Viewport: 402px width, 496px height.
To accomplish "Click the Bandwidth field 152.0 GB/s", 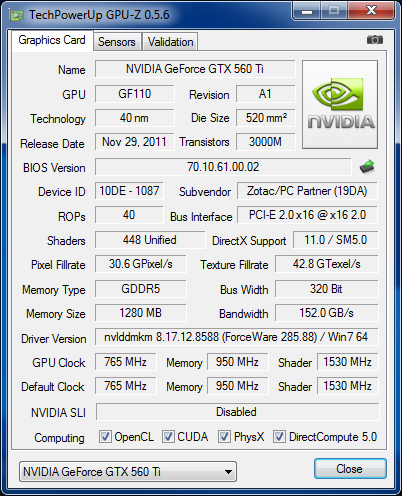I will pyautogui.click(x=327, y=313).
